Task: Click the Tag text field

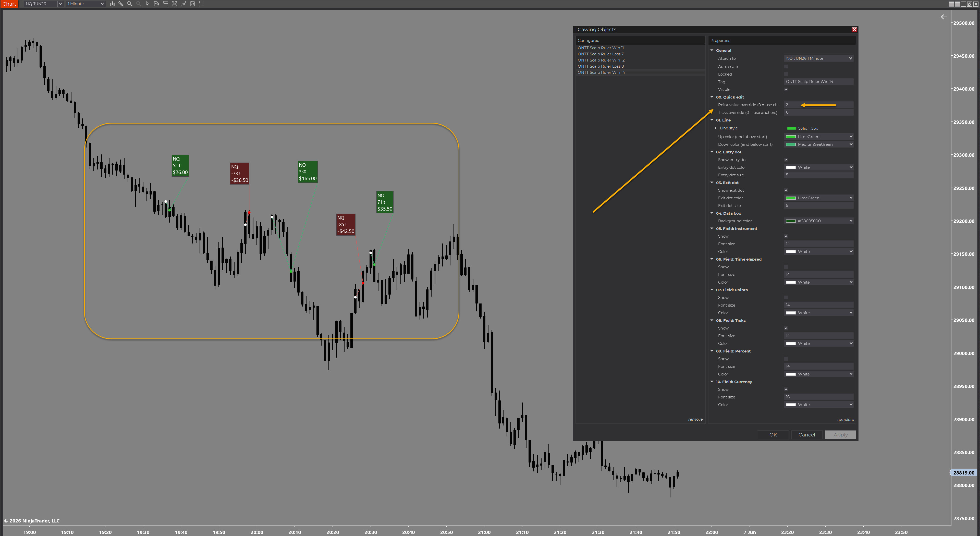Action: (819, 81)
